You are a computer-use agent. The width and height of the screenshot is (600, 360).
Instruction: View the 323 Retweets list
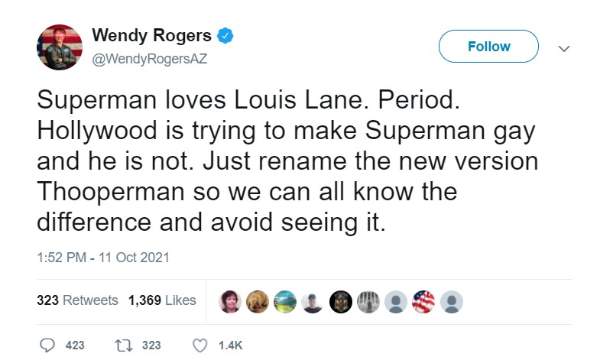click(77, 300)
